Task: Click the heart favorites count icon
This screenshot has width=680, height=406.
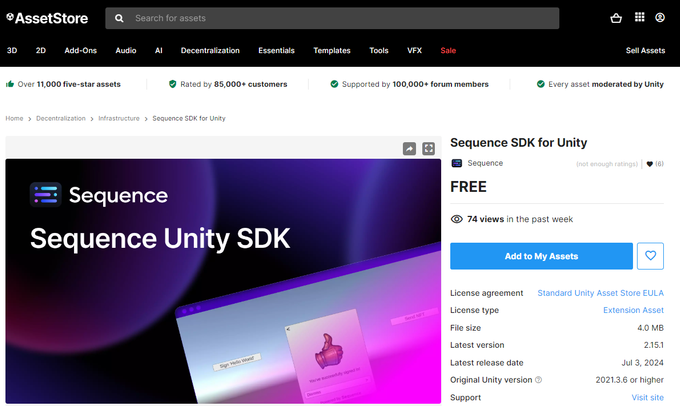Action: 649,164
